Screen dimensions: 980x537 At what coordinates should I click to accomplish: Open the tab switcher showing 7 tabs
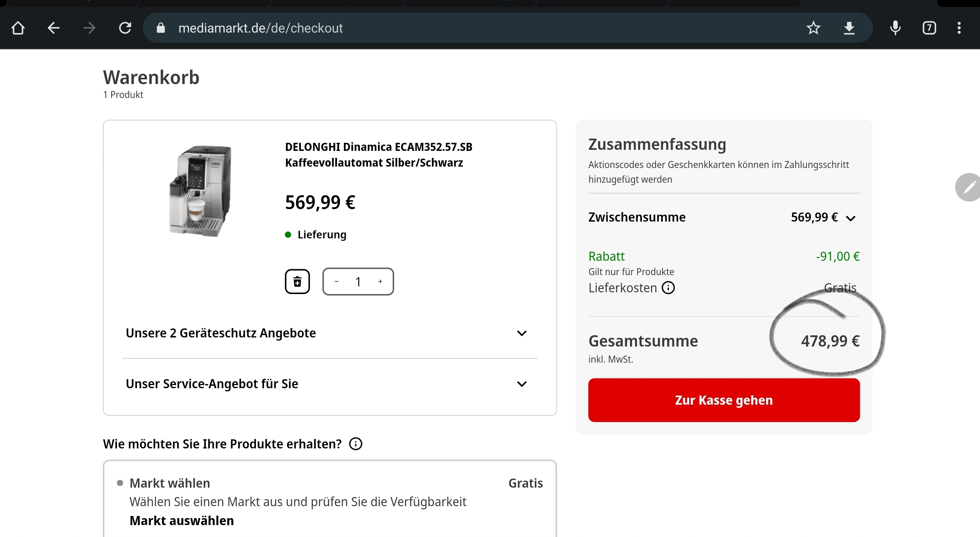[929, 28]
